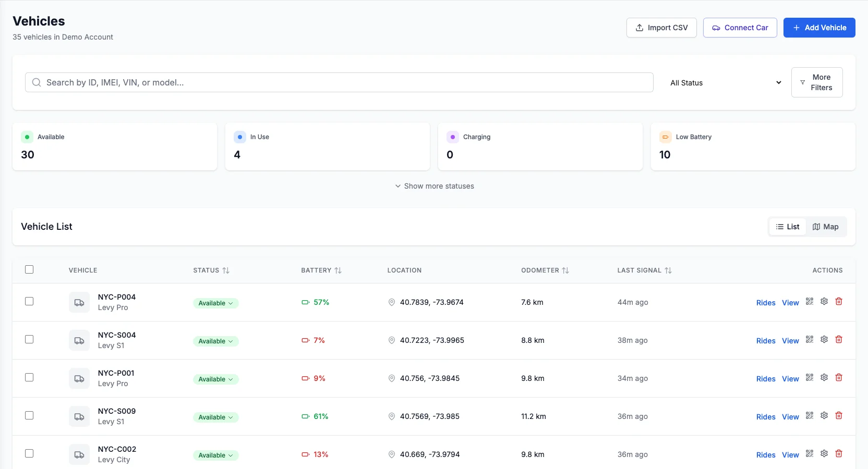Click the truck icon beside NYC-S009
The image size is (868, 469).
pyautogui.click(x=79, y=416)
